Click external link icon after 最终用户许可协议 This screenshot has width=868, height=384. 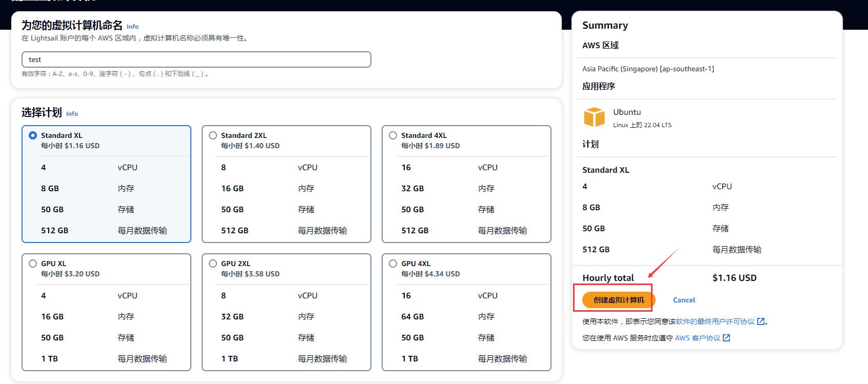click(761, 321)
